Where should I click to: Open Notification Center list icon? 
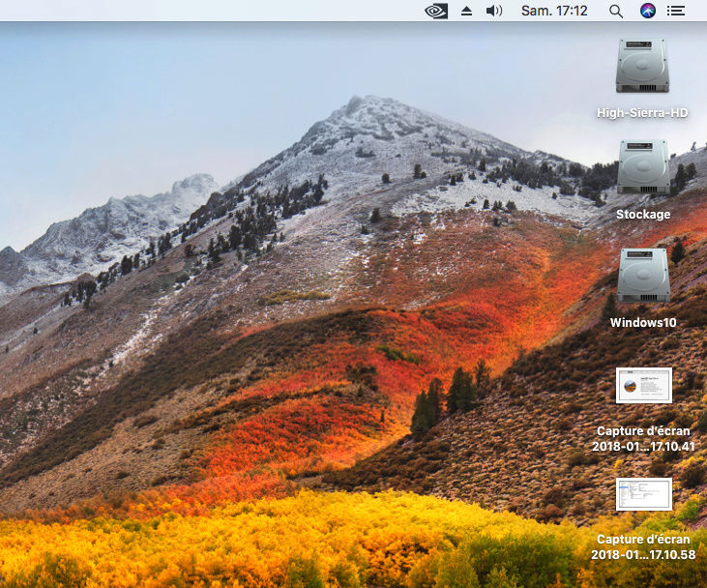(676, 11)
